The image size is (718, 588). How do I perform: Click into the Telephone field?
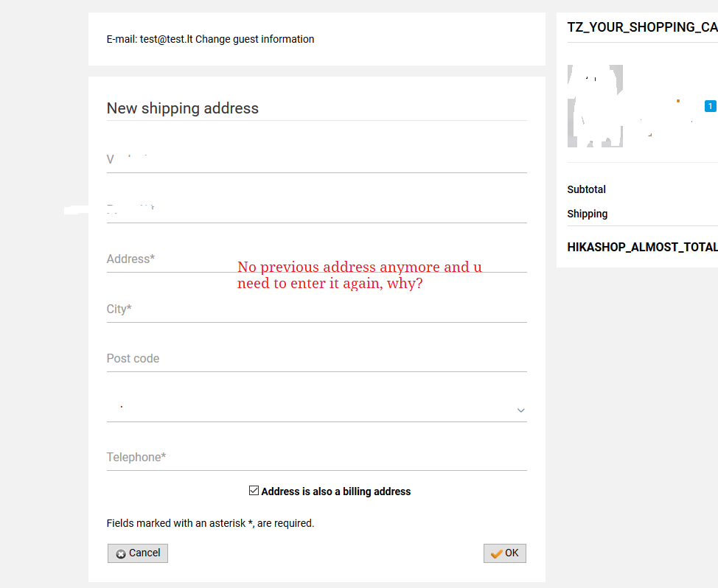pyautogui.click(x=316, y=458)
